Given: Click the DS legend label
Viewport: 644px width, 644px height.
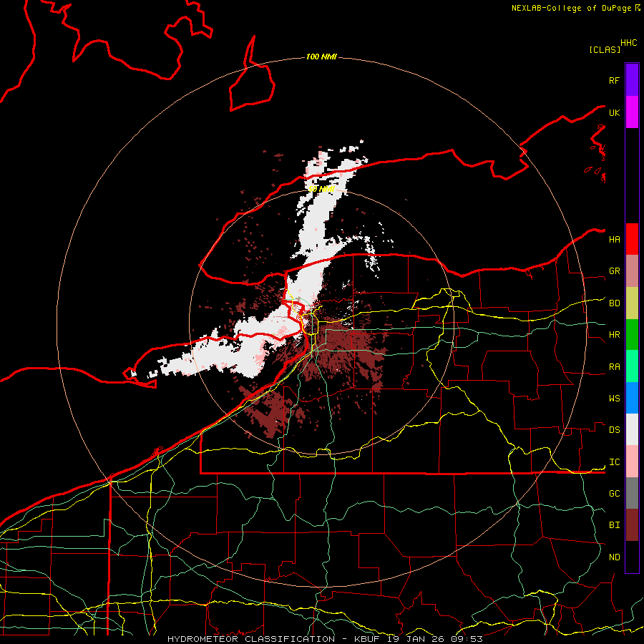Looking at the screenshot, I should pyautogui.click(x=615, y=429).
